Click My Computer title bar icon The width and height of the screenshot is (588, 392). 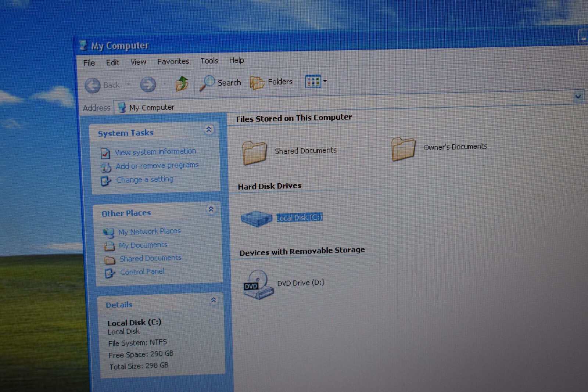(x=83, y=46)
